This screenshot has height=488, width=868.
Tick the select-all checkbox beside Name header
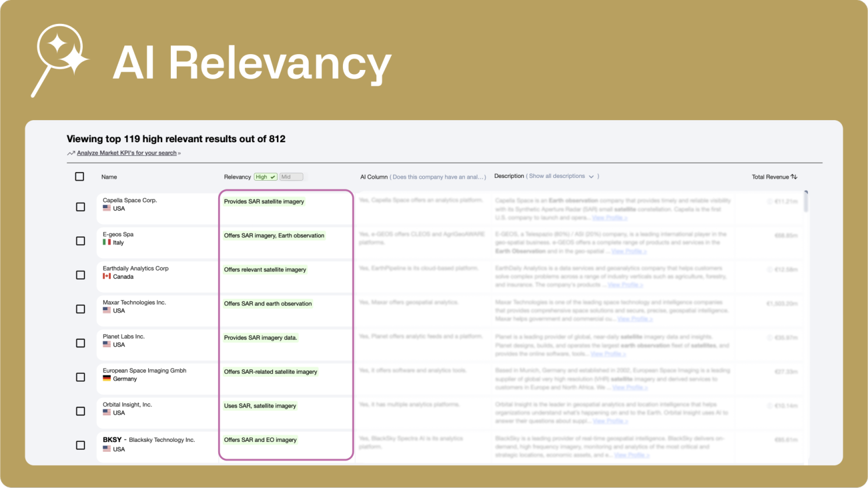pos(80,177)
